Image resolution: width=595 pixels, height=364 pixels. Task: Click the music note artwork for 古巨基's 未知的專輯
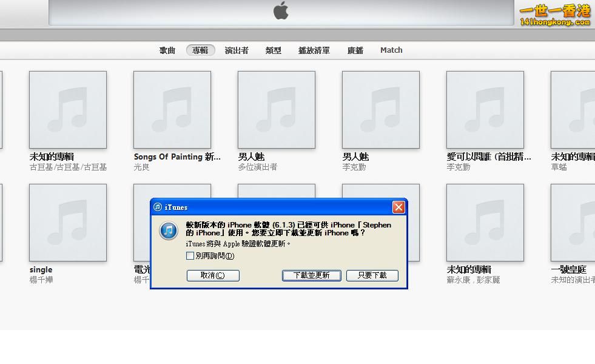tap(67, 109)
